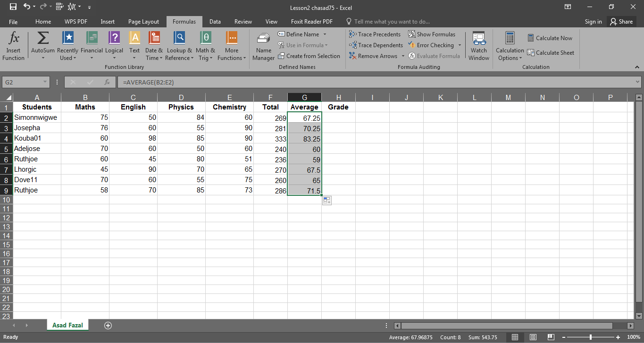
Task: Open the Financial functions library
Action: pos(92,46)
